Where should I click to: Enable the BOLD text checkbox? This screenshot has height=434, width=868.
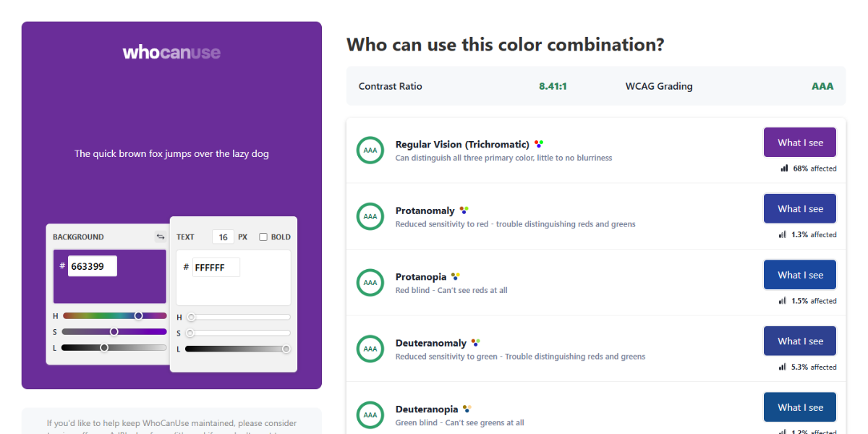(x=263, y=237)
